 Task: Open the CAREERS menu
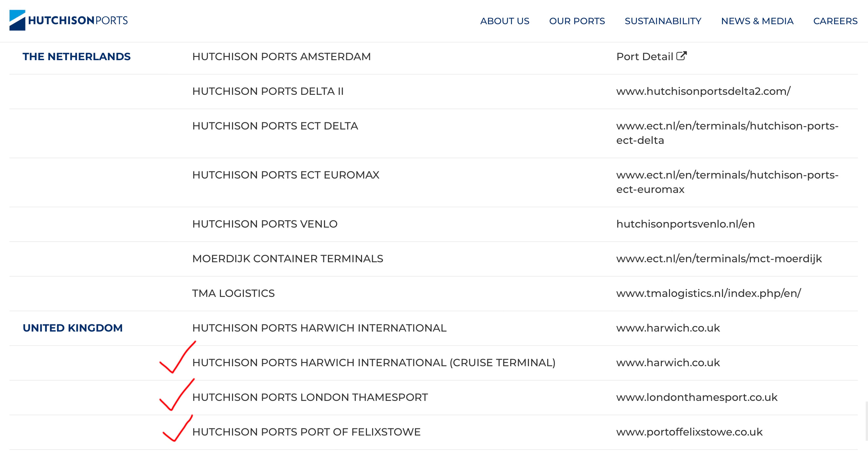point(835,21)
